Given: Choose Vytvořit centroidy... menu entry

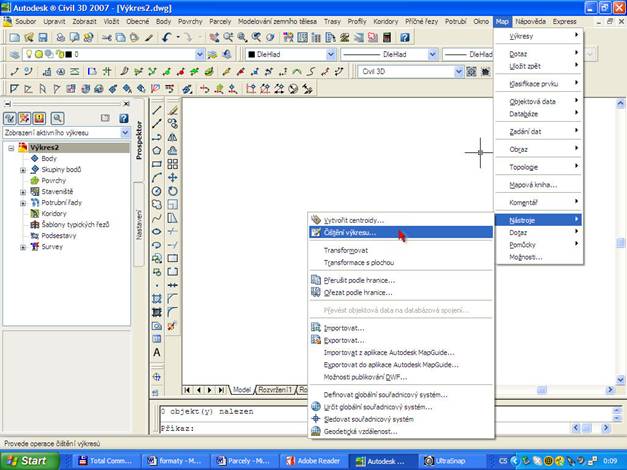Looking at the screenshot, I should (401, 220).
